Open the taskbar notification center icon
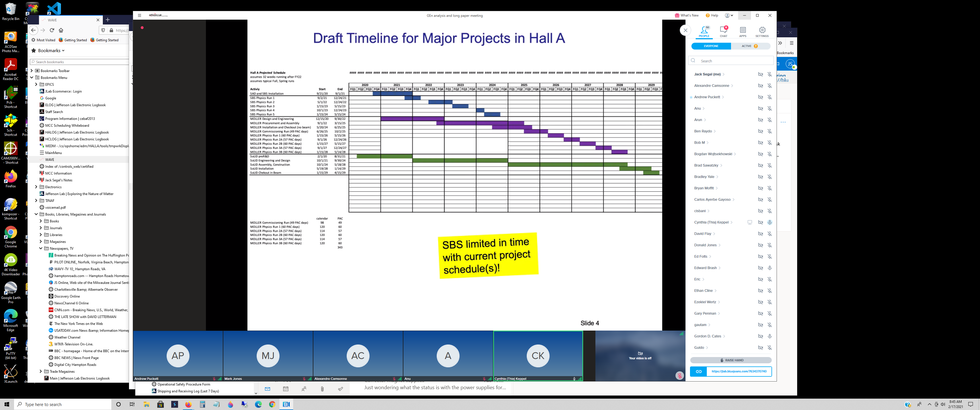This screenshot has height=410, width=980. tap(971, 404)
